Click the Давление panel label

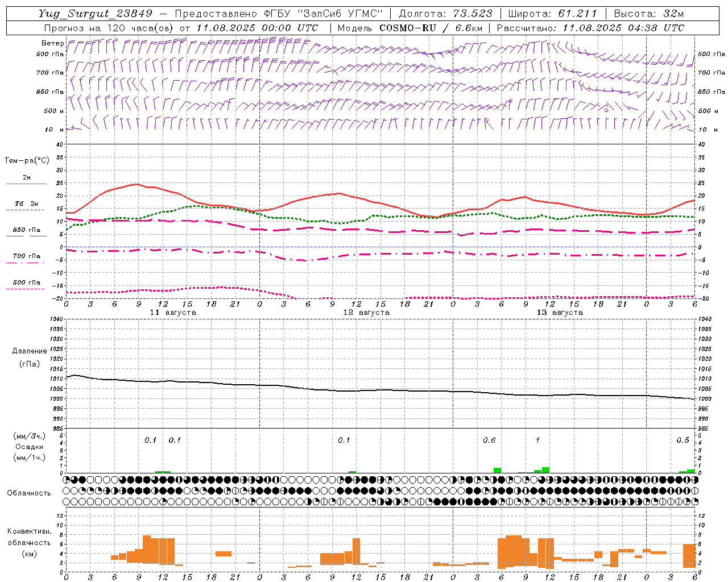(30, 351)
